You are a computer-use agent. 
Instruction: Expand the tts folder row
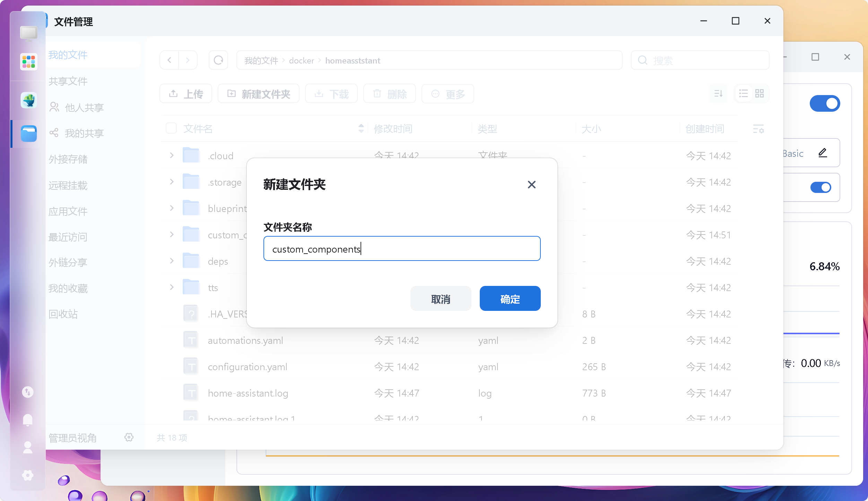172,287
